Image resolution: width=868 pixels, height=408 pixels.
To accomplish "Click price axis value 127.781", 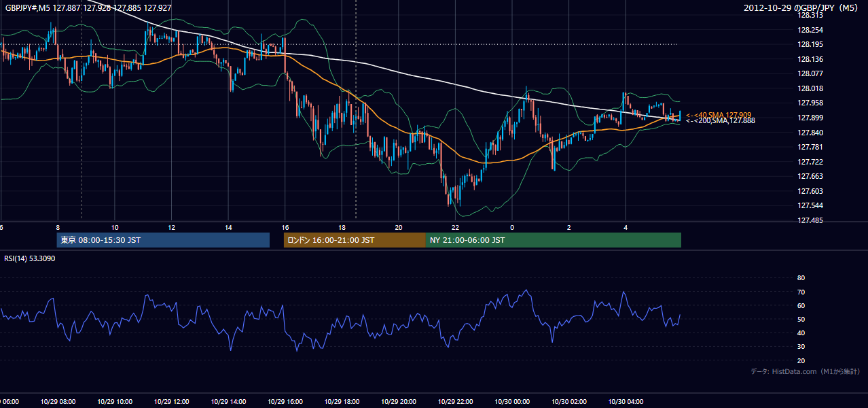I will 810,147.
